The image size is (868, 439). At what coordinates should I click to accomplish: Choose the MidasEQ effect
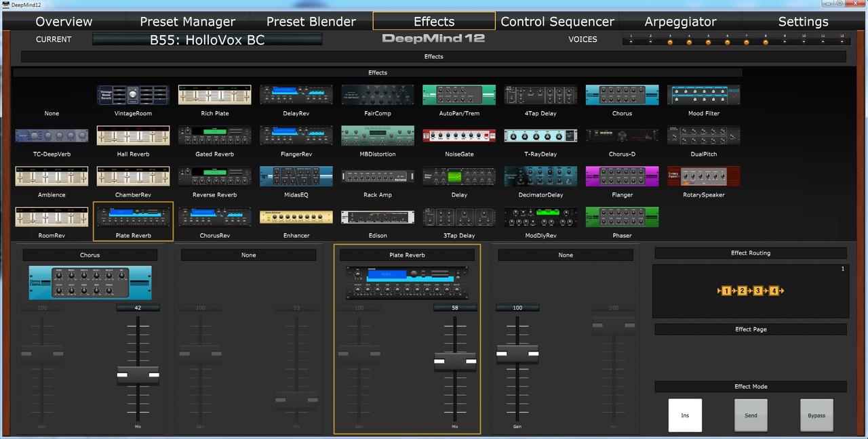pyautogui.click(x=296, y=176)
